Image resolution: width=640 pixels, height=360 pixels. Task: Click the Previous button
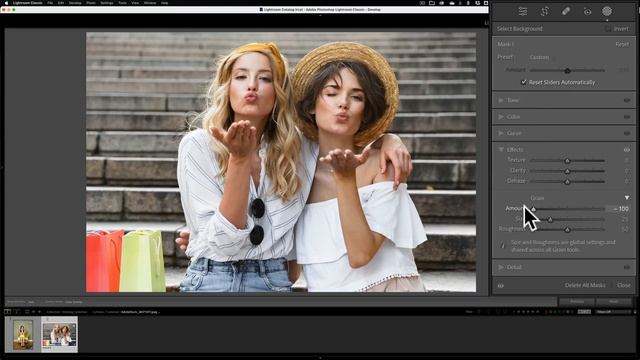pos(577,302)
